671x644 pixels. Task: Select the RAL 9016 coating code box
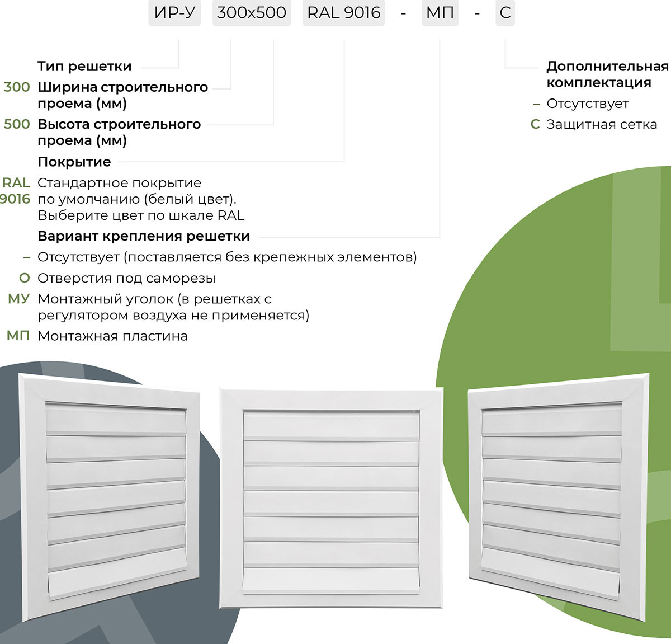344,13
